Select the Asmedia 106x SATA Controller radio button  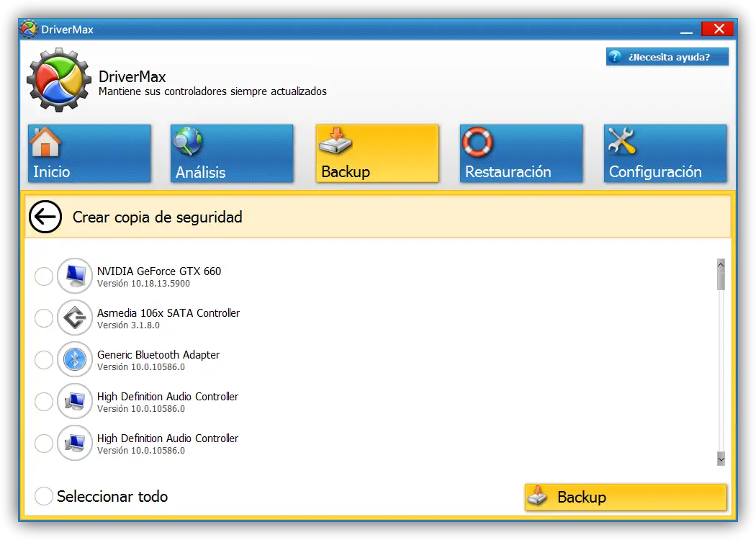coord(44,318)
